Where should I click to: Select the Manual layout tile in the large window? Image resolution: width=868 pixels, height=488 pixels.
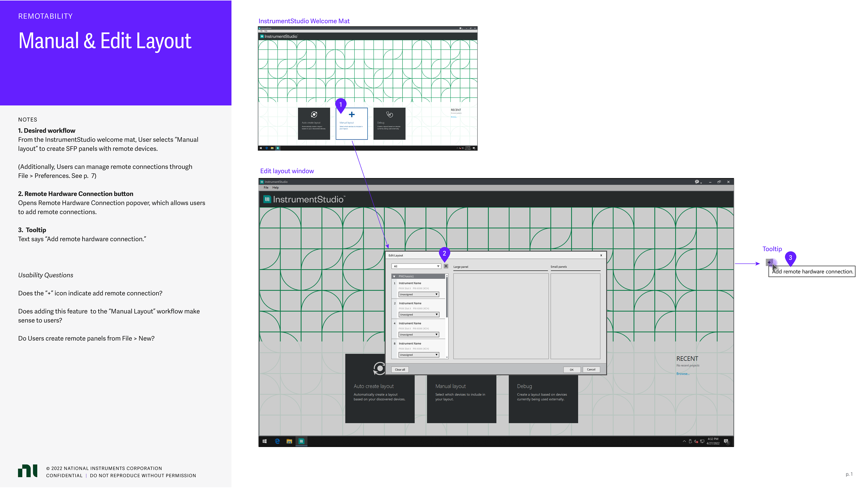[x=461, y=399]
